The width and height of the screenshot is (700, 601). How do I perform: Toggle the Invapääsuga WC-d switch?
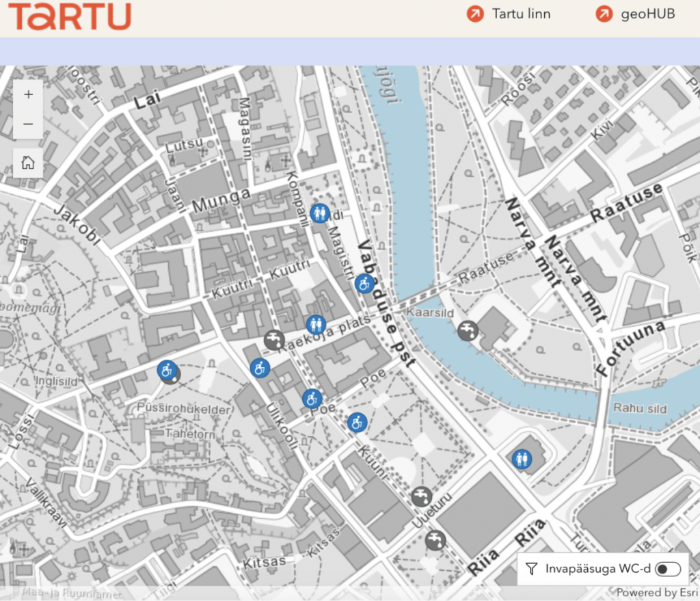pos(668,568)
